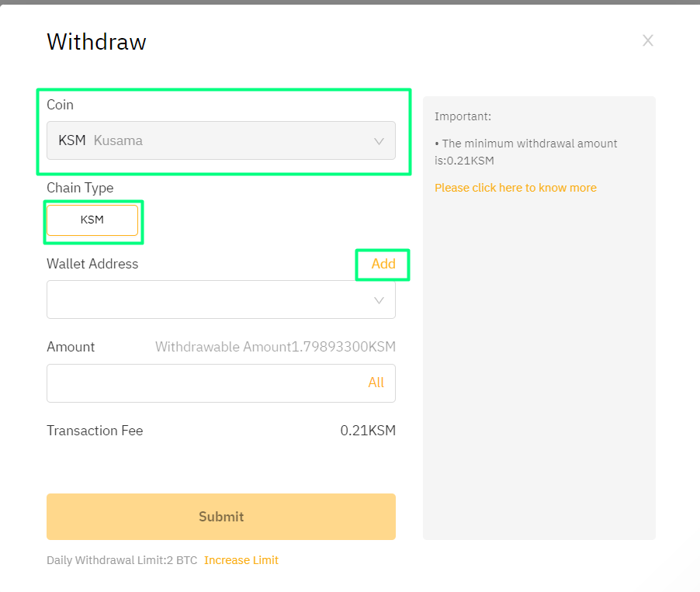
Task: Click Add next to Wallet Address
Action: [x=383, y=264]
